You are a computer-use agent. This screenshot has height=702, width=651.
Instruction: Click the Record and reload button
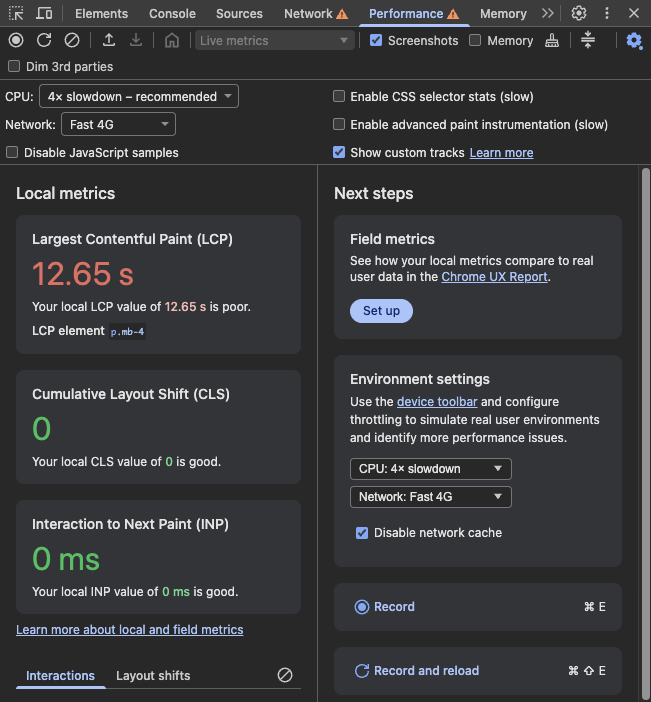pyautogui.click(x=478, y=671)
